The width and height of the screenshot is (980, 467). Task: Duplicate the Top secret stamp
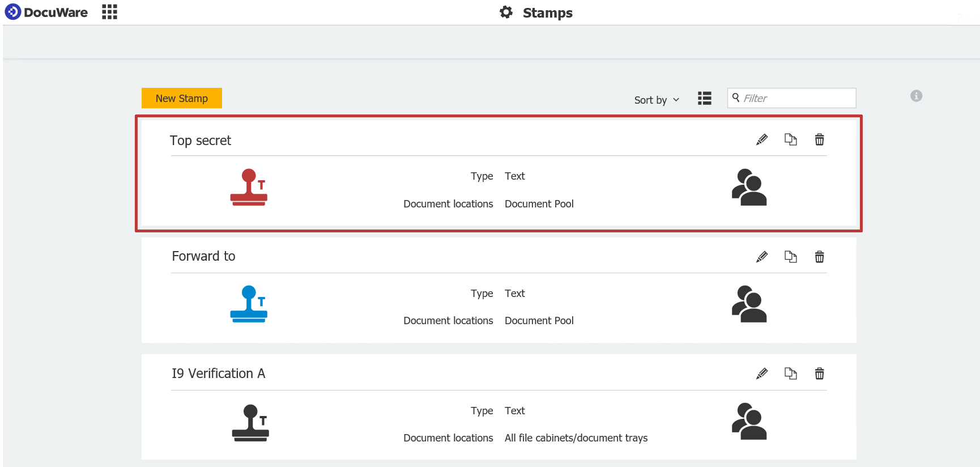[790, 139]
